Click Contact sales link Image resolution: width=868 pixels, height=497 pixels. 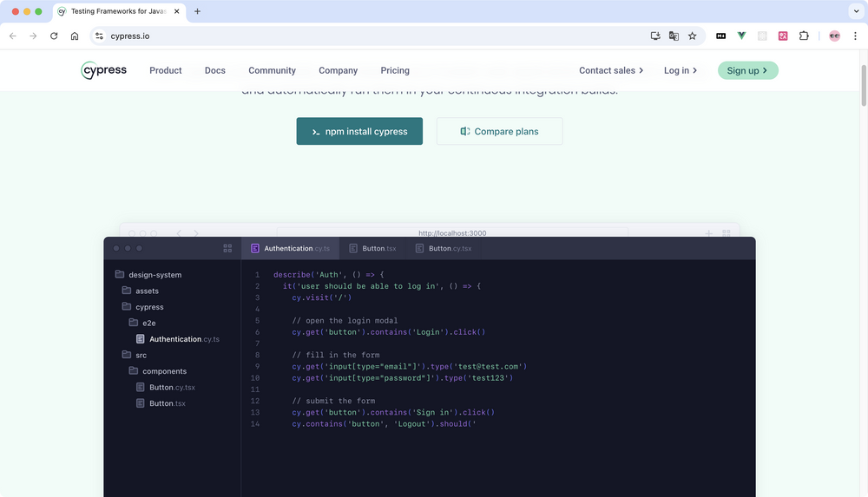click(x=611, y=70)
